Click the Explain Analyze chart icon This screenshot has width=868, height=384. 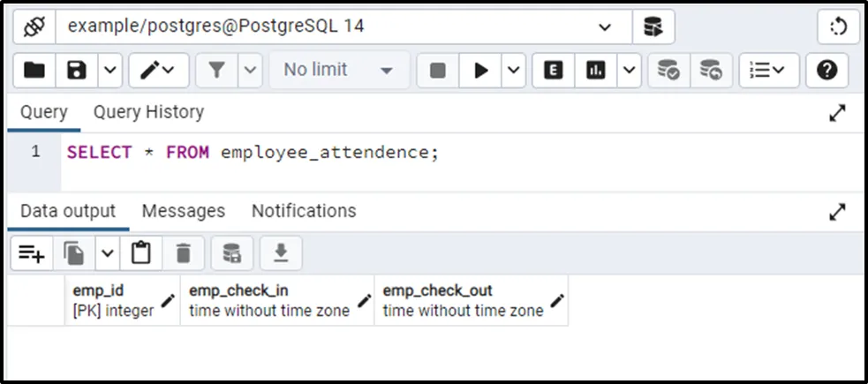(x=596, y=71)
